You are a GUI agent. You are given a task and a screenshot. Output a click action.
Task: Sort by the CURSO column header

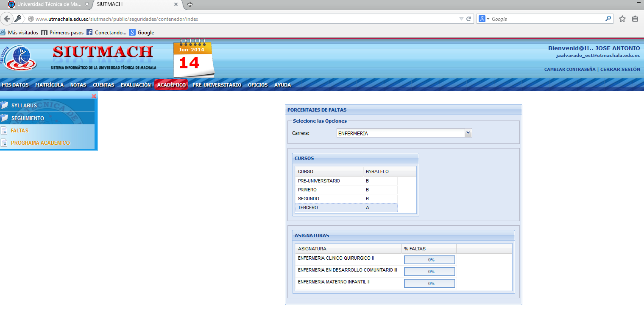click(329, 171)
